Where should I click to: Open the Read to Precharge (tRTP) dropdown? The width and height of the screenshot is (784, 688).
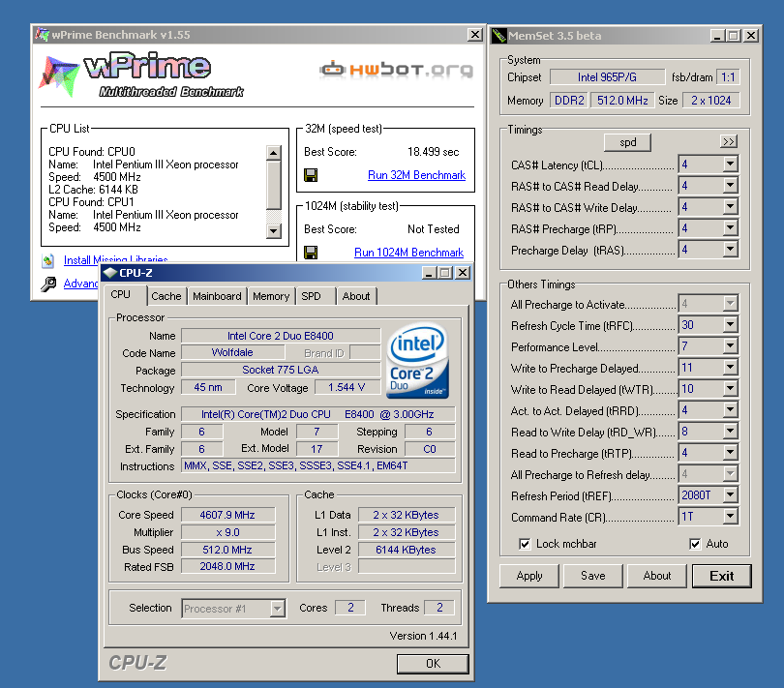click(730, 453)
